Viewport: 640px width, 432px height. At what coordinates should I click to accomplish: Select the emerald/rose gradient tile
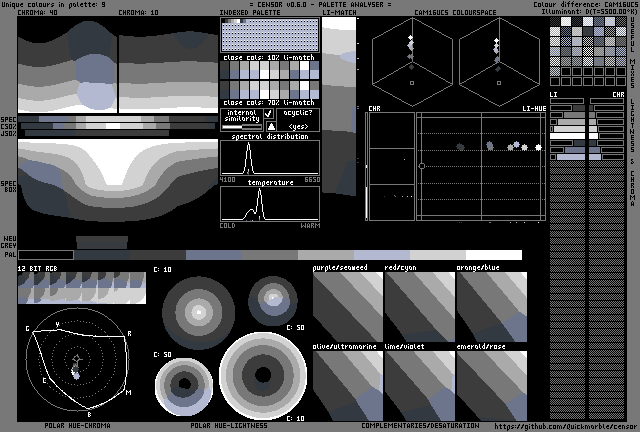(491, 385)
